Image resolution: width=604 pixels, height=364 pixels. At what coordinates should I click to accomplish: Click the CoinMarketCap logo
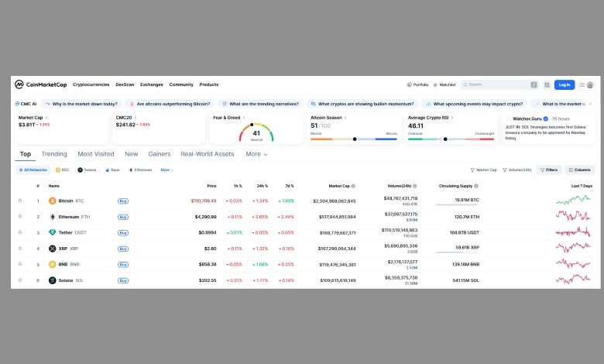pos(40,84)
